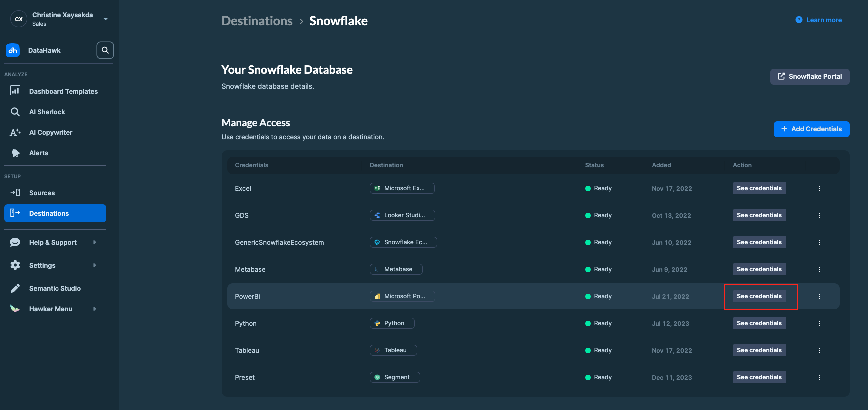Expand the Settings submenu arrow
Screen dimensions: 868x410
pos(94,265)
